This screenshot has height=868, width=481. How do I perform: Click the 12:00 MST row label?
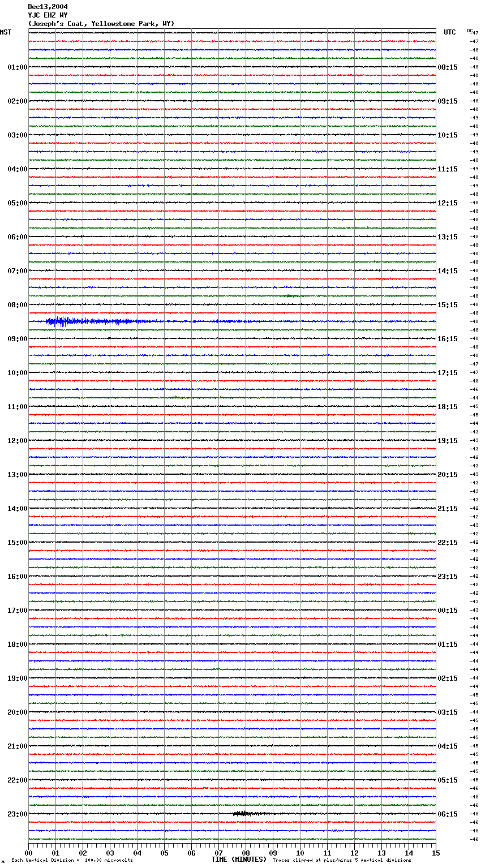coord(18,441)
